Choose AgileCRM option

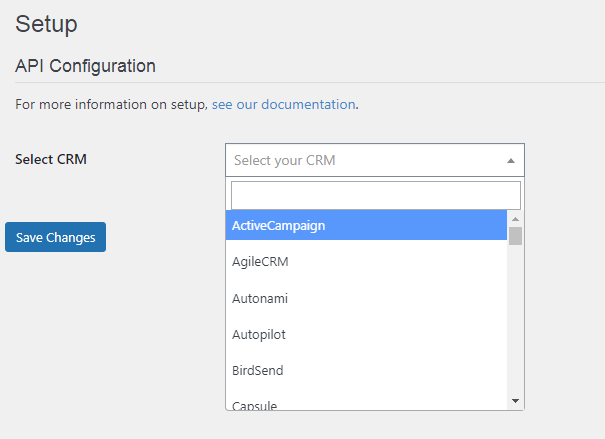pyautogui.click(x=366, y=262)
